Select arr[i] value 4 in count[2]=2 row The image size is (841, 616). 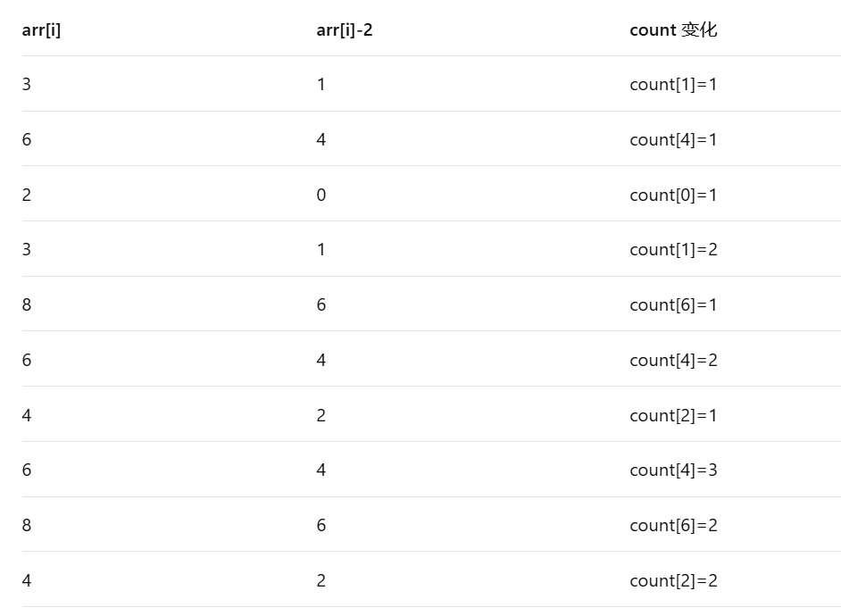(x=26, y=580)
